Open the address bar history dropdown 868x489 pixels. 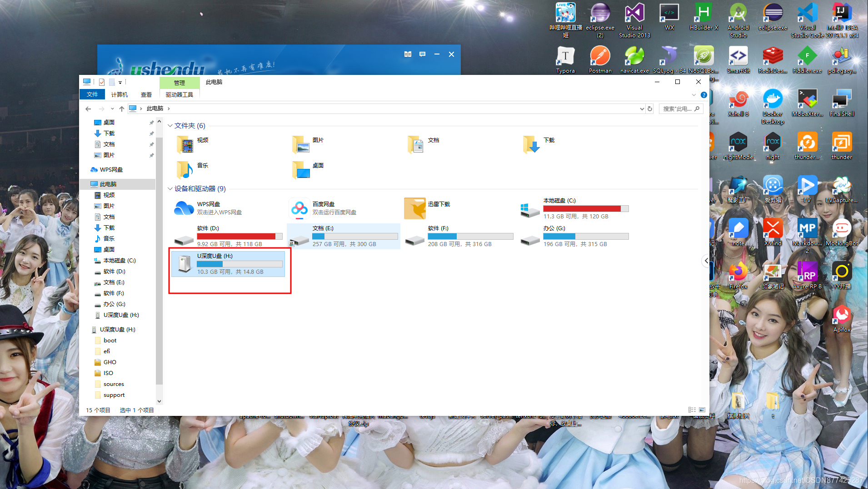(642, 109)
